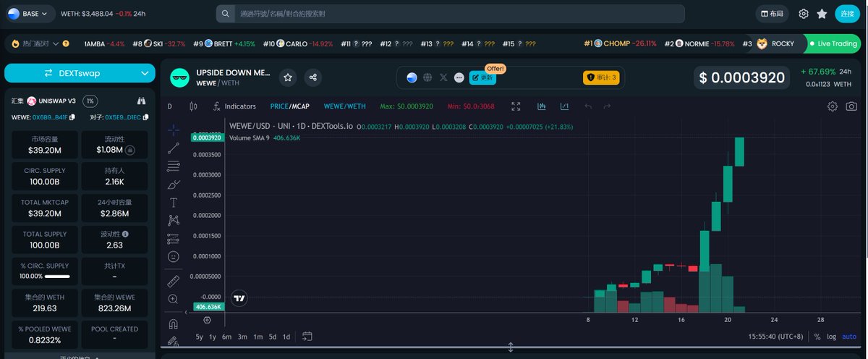Open the token website globe icon

pyautogui.click(x=427, y=77)
